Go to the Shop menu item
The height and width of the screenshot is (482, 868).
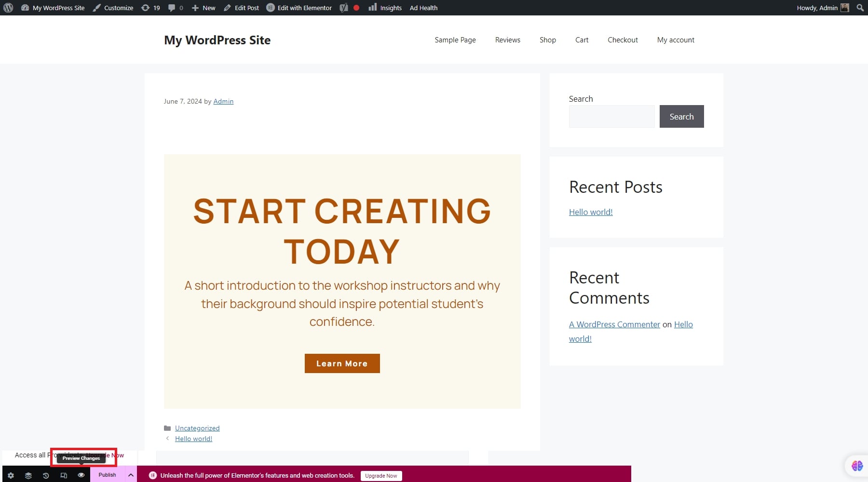(548, 40)
